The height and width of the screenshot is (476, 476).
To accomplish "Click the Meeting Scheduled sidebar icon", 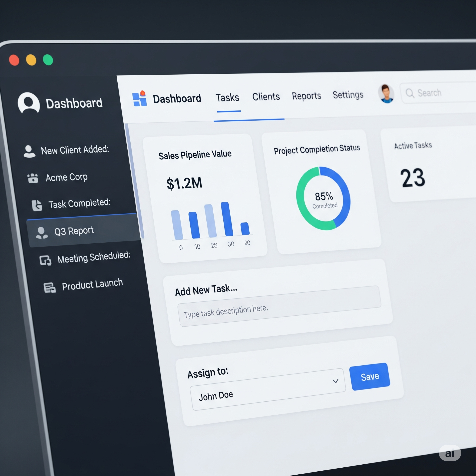I will click(46, 260).
